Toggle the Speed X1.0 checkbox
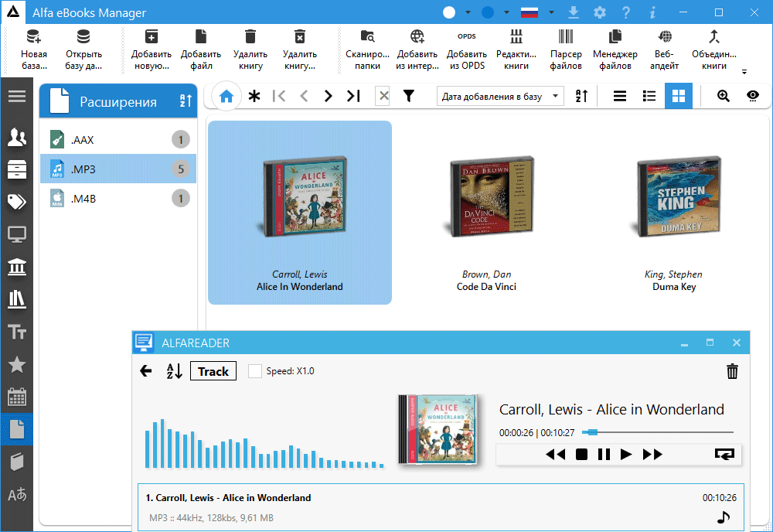773x532 pixels. click(255, 371)
